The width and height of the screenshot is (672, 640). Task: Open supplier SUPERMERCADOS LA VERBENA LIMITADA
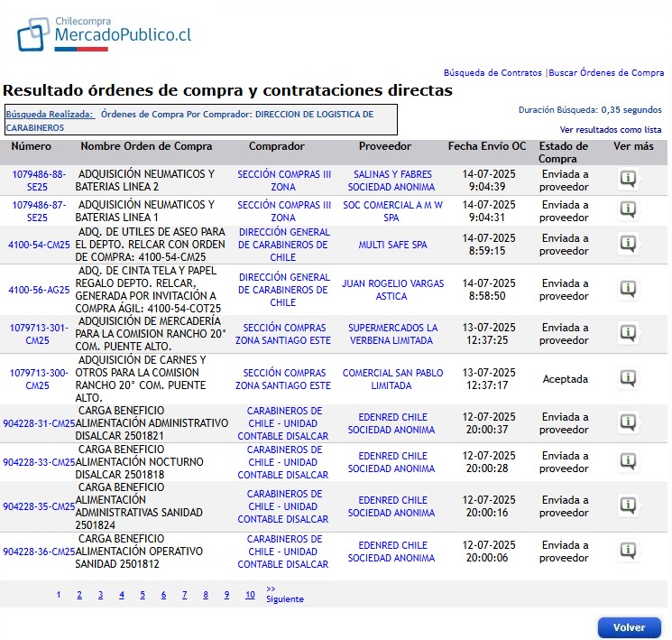tap(392, 334)
